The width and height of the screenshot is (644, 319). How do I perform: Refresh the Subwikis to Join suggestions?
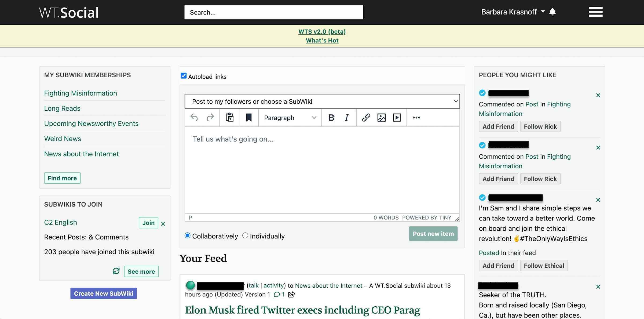point(116,271)
